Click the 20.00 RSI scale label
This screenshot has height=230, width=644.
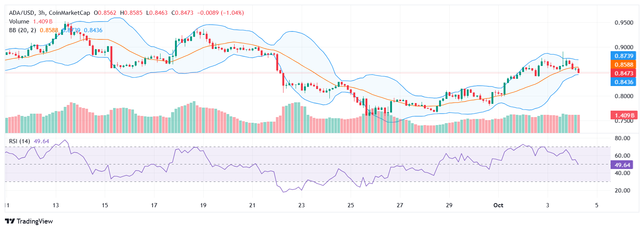[x=622, y=191]
